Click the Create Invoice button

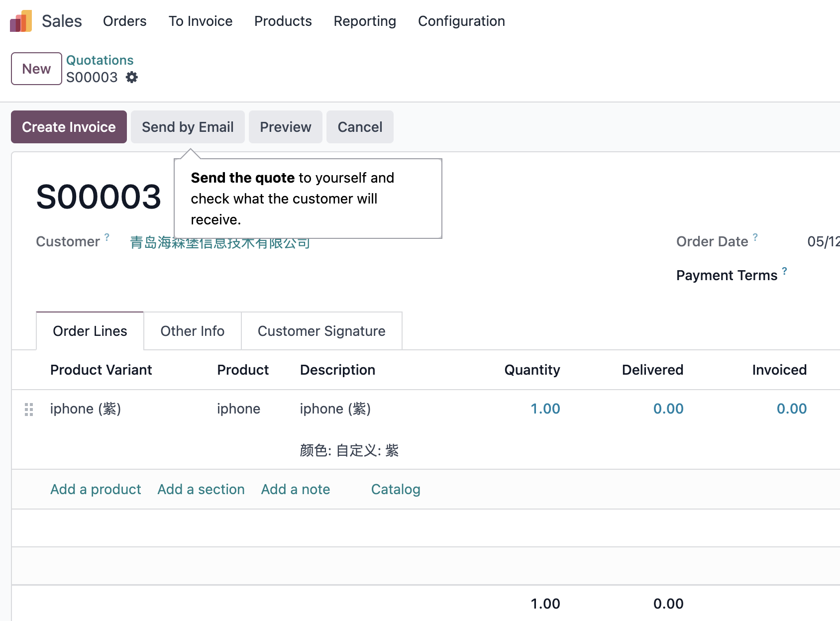(x=69, y=127)
